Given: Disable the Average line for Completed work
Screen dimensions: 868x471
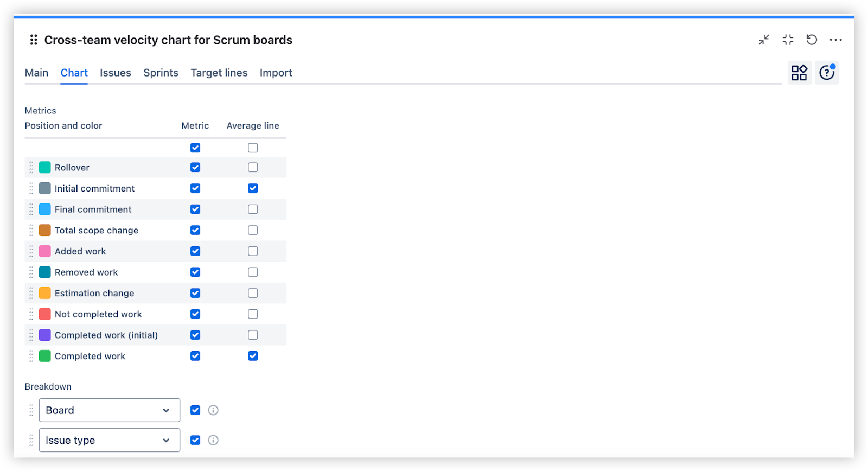Looking at the screenshot, I should [x=252, y=356].
